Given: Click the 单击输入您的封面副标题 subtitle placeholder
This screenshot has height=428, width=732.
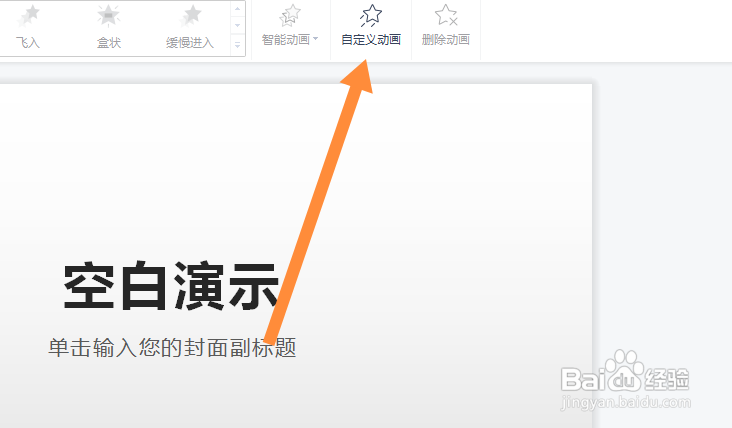Looking at the screenshot, I should [172, 348].
